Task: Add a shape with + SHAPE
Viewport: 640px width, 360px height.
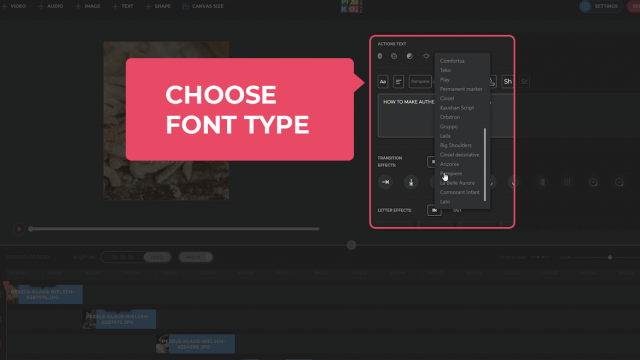Action: point(158,6)
